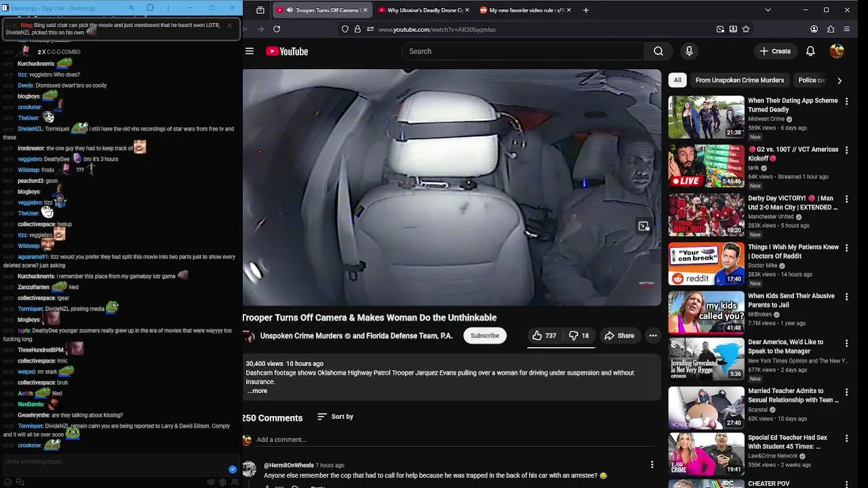Viewport: 868px width, 488px height.
Task: Click the Create button
Action: (x=775, y=52)
